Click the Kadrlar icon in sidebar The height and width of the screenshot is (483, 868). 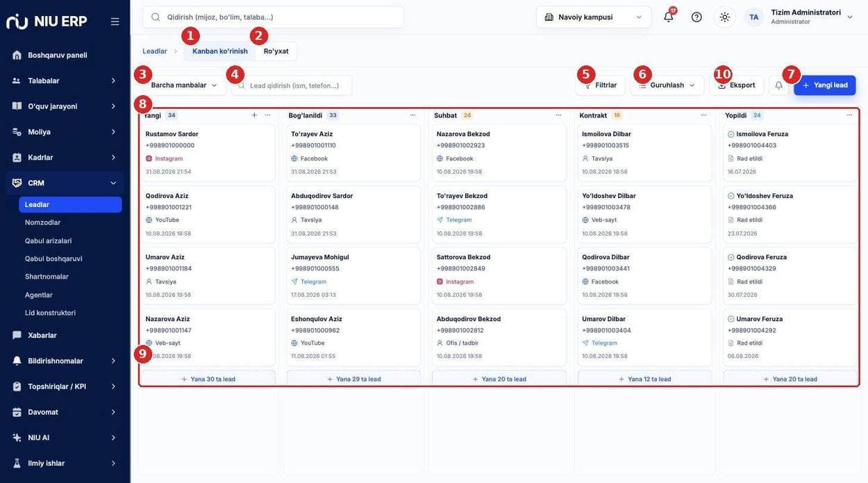click(17, 157)
